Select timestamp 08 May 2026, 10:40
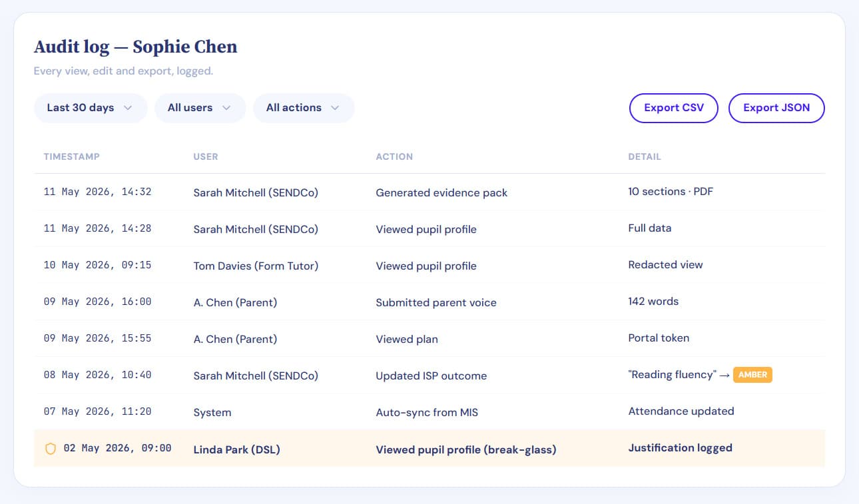The width and height of the screenshot is (859, 504). pyautogui.click(x=97, y=375)
